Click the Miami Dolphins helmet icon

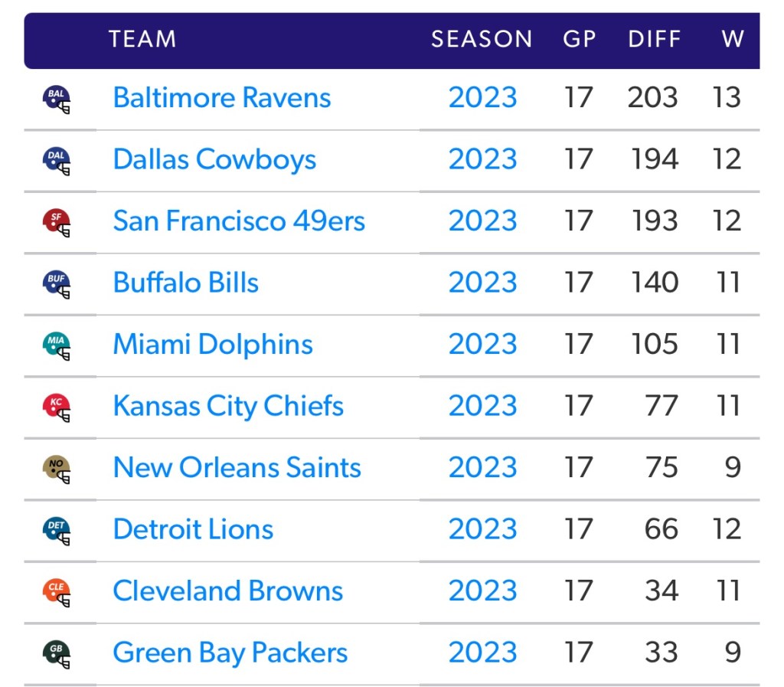pyautogui.click(x=57, y=345)
